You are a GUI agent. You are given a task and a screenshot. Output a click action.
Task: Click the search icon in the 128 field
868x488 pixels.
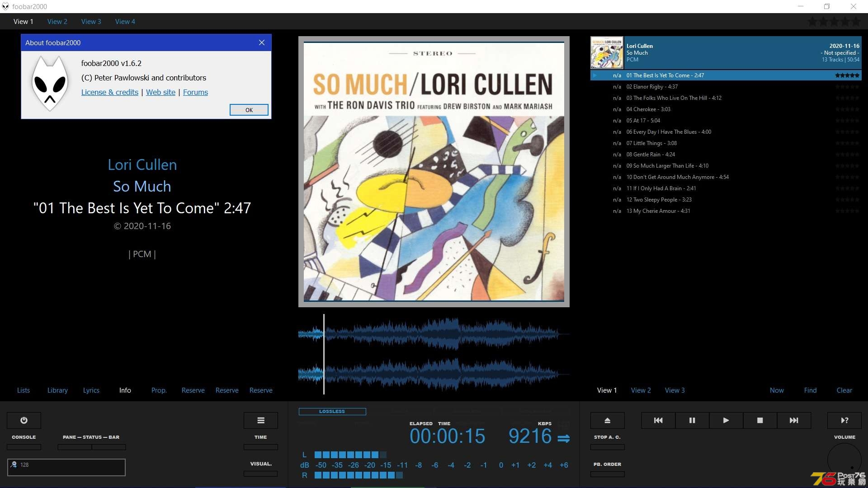(x=14, y=465)
